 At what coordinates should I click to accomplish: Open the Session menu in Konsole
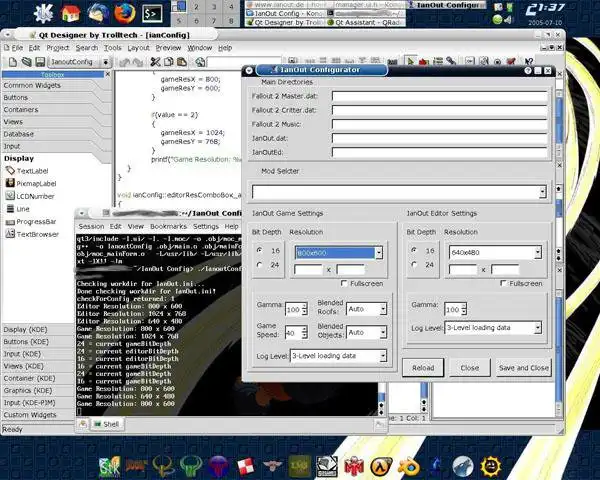click(91, 226)
